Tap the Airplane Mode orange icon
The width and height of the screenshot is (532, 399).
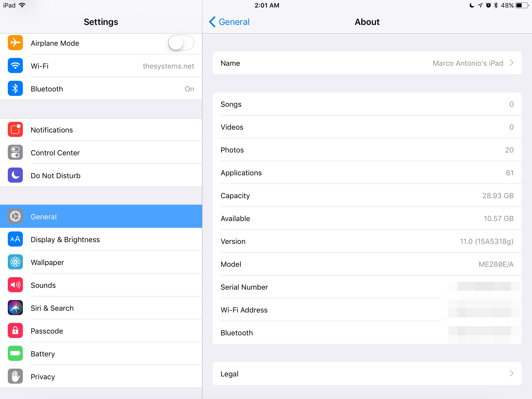tap(15, 43)
